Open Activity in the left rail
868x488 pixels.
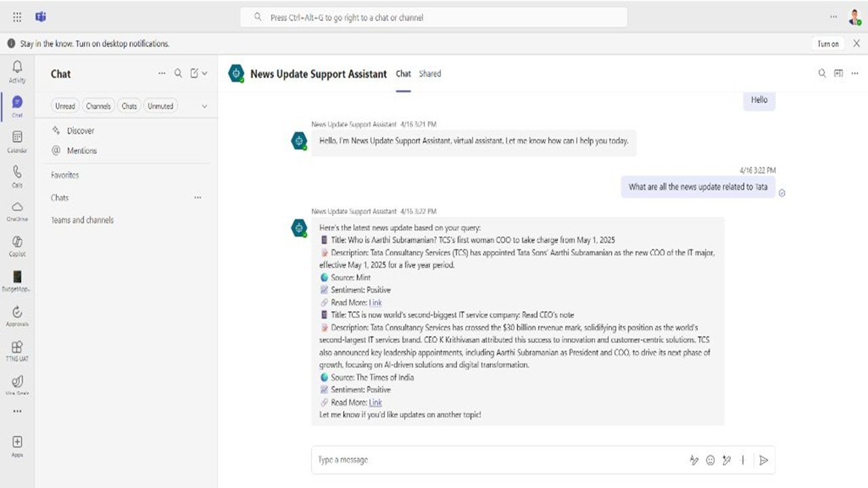[x=17, y=71]
